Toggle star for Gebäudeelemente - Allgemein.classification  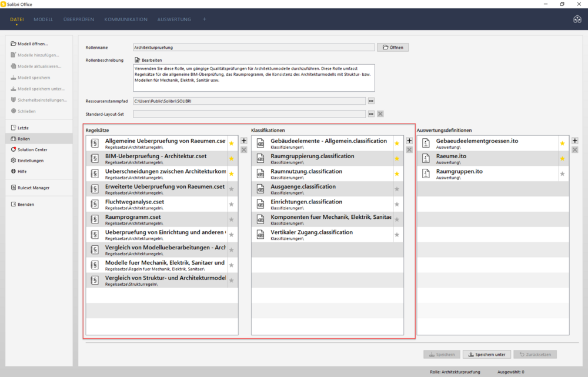[x=397, y=144]
